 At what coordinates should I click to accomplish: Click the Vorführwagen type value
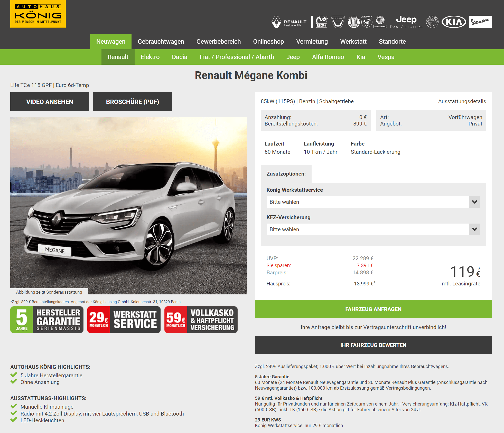click(x=465, y=117)
